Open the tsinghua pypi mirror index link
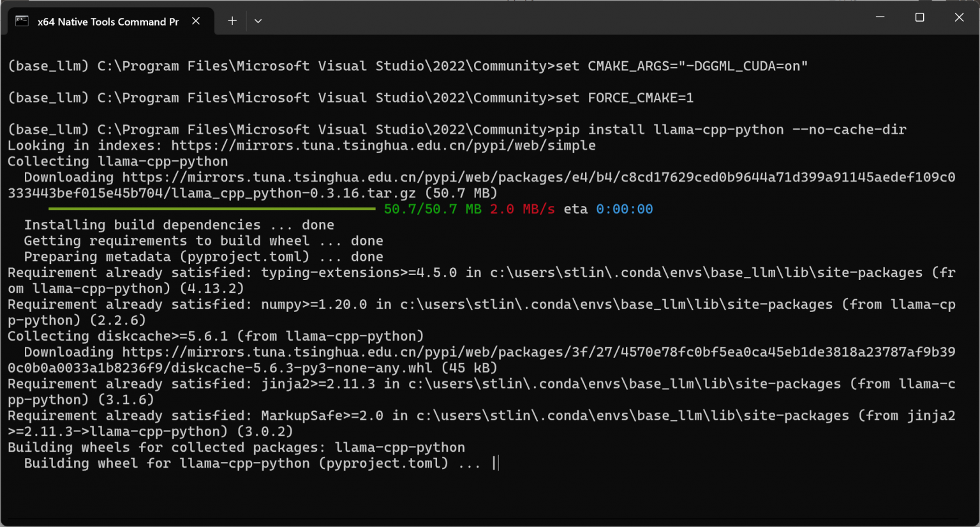This screenshot has width=980, height=527. click(x=383, y=145)
